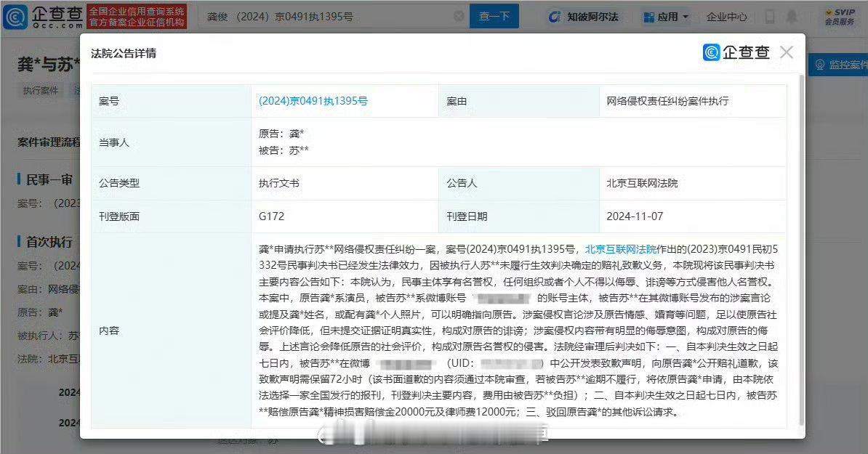Screen dimensions: 868x454
Task: Open SVIP 会员服务
Action: coord(840,17)
